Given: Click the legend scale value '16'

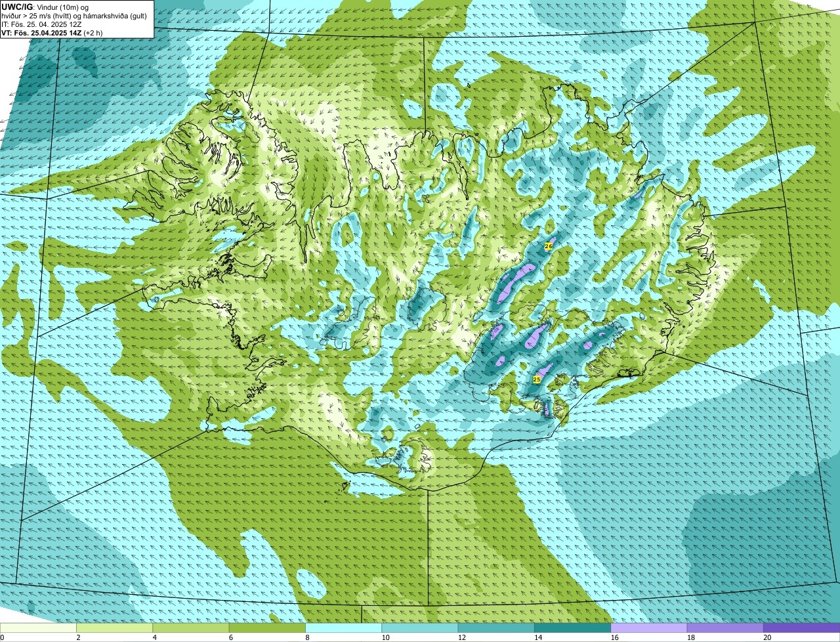Looking at the screenshot, I should (x=614, y=637).
